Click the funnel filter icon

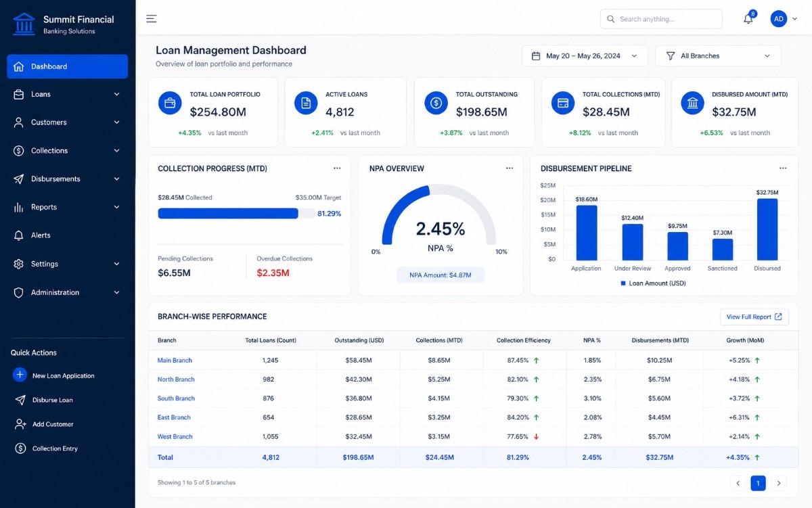point(671,56)
